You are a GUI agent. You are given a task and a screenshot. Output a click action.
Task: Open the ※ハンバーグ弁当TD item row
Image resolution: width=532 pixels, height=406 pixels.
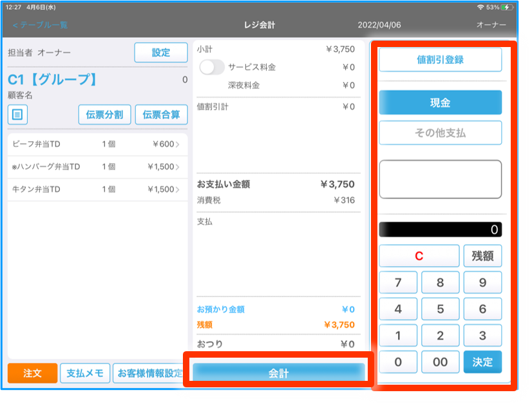97,167
